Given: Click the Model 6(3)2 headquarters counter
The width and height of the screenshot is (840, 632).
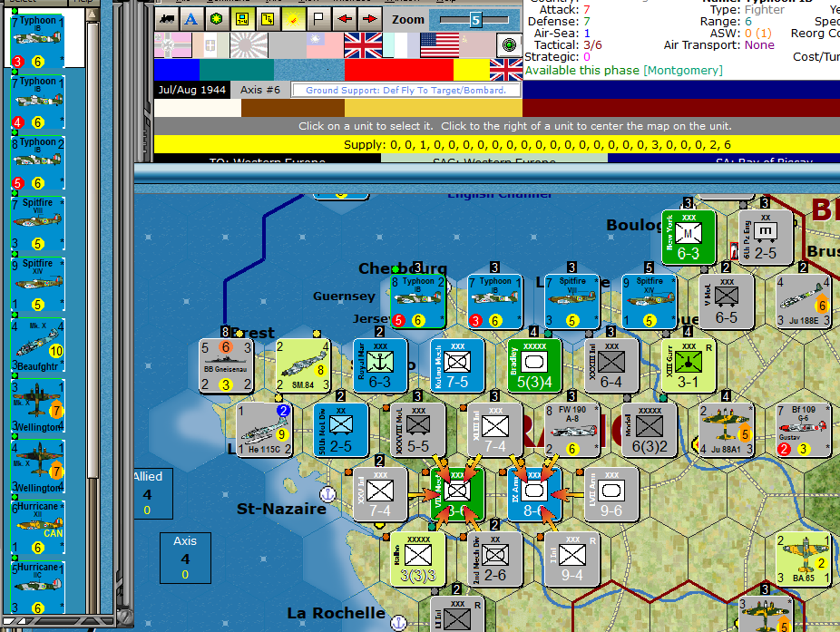Looking at the screenshot, I should [650, 431].
